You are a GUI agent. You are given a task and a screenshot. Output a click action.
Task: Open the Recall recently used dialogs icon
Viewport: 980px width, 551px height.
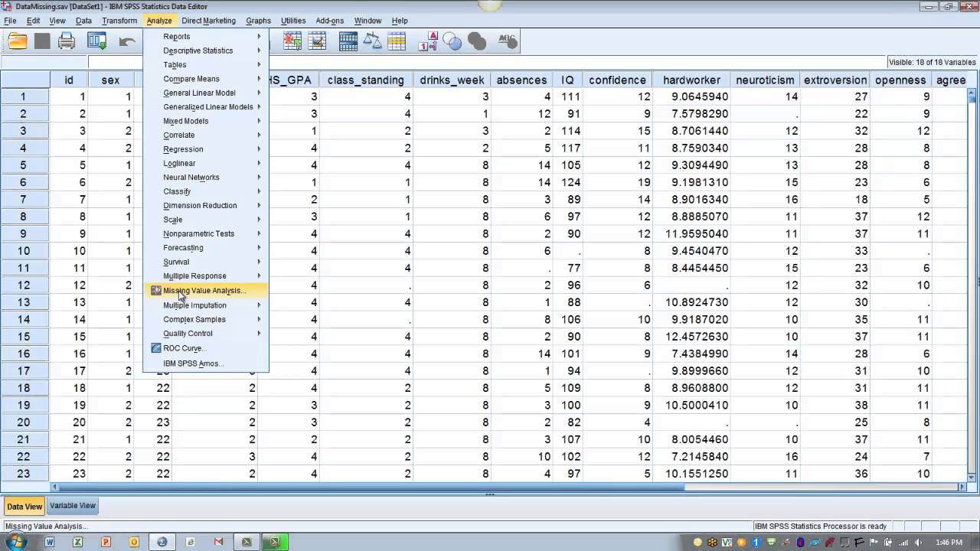(x=96, y=41)
